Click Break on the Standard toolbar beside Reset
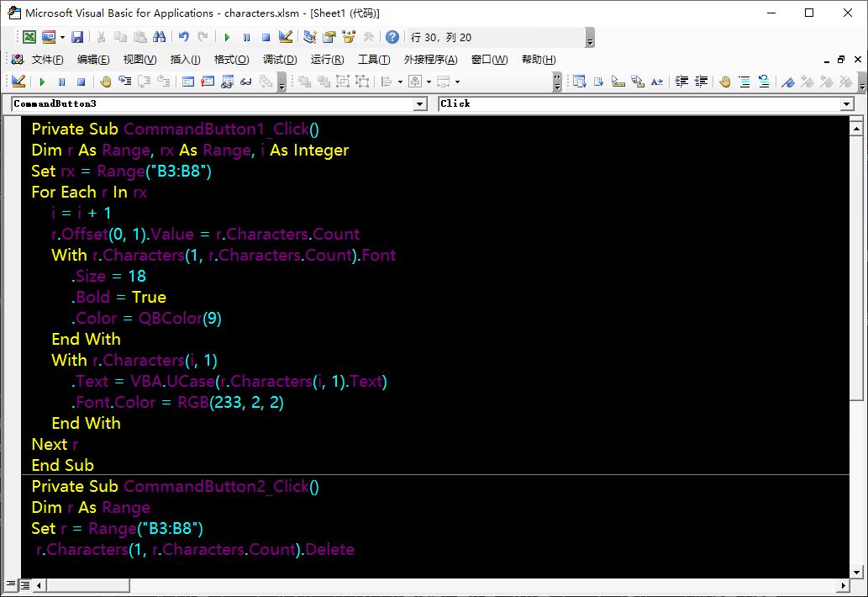Screen dimensions: 868x597 click(246, 37)
